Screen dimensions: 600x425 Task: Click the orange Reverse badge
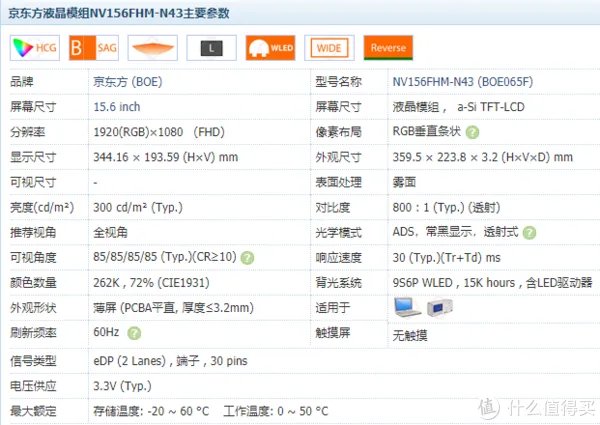[388, 48]
